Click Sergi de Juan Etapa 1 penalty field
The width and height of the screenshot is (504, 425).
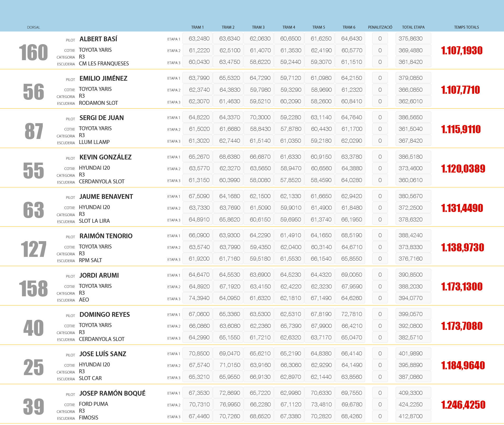point(380,117)
